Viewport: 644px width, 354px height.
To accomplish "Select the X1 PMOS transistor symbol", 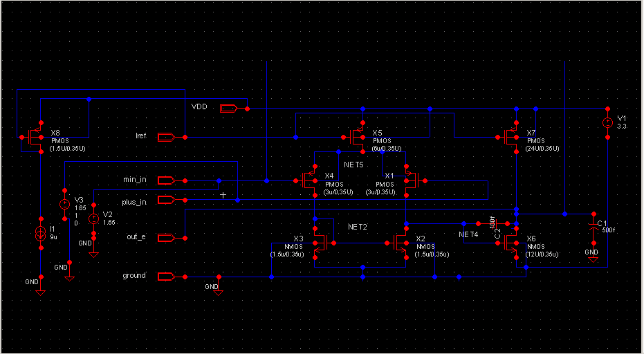I will pyautogui.click(x=411, y=180).
